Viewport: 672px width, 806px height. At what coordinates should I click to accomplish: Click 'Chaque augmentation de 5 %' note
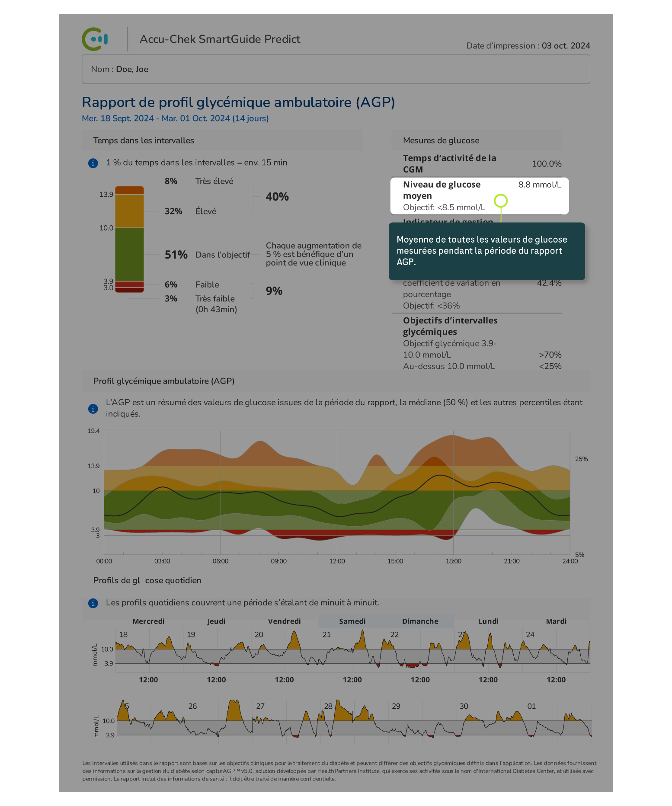click(314, 254)
